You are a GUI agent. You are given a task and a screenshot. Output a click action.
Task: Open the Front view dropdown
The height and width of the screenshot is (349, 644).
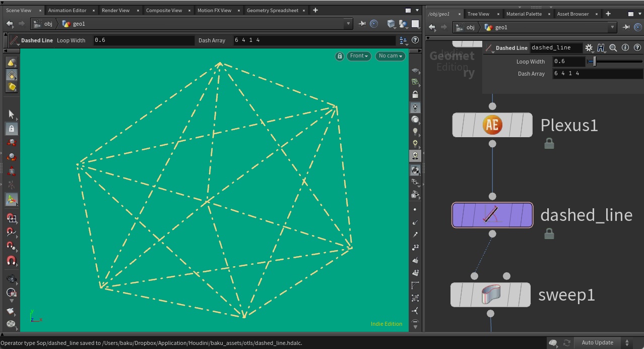359,56
